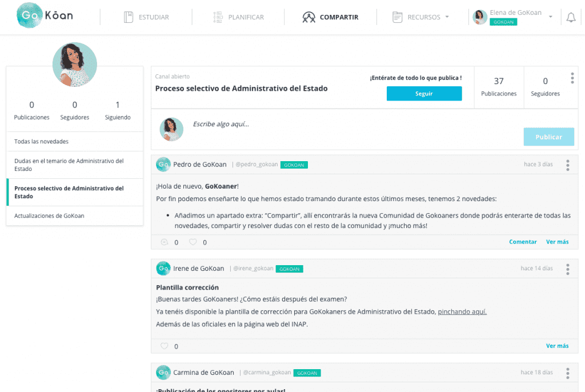Open Pedro de GoKoan's profile name
Image resolution: width=585 pixels, height=392 pixels.
(199, 165)
